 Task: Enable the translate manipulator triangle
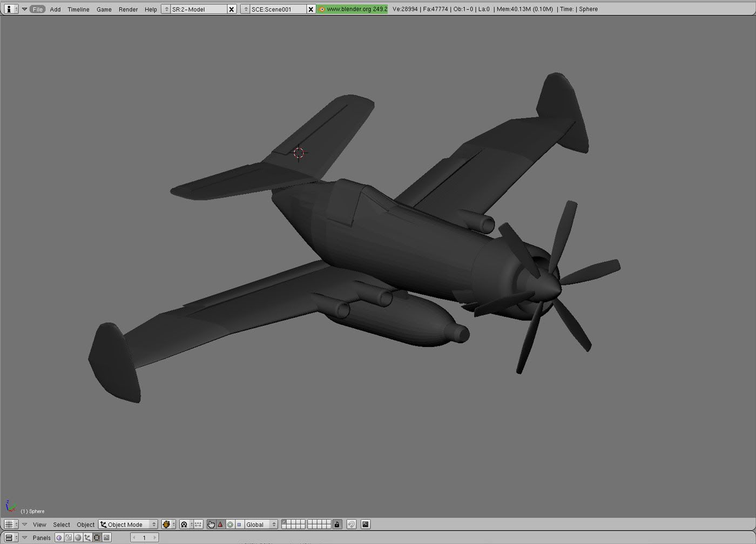pos(220,524)
